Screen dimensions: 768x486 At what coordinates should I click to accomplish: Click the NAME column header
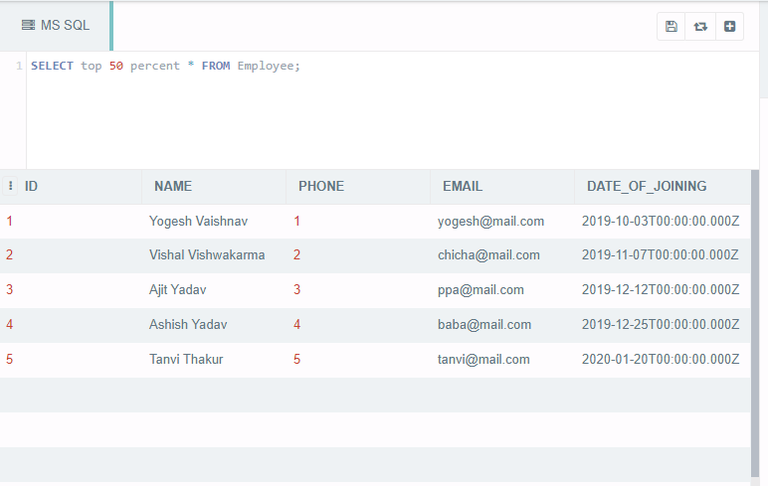point(173,186)
